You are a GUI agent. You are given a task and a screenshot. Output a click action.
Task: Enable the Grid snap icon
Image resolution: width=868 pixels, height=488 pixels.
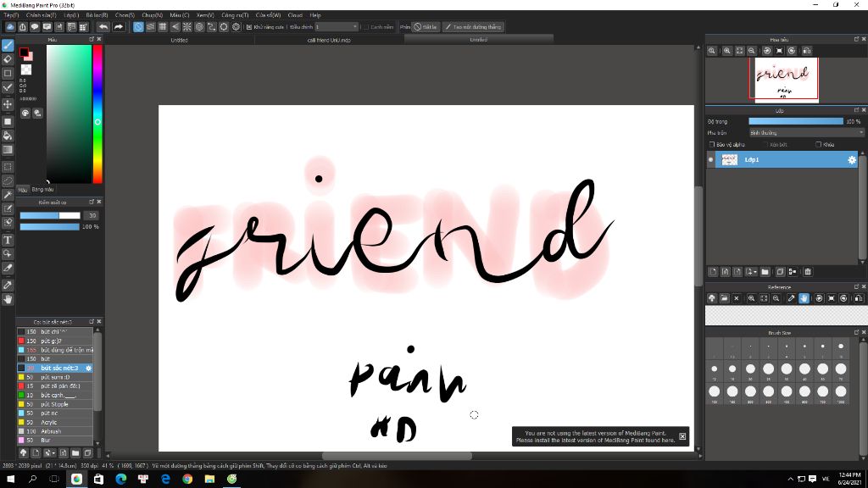coord(163,26)
